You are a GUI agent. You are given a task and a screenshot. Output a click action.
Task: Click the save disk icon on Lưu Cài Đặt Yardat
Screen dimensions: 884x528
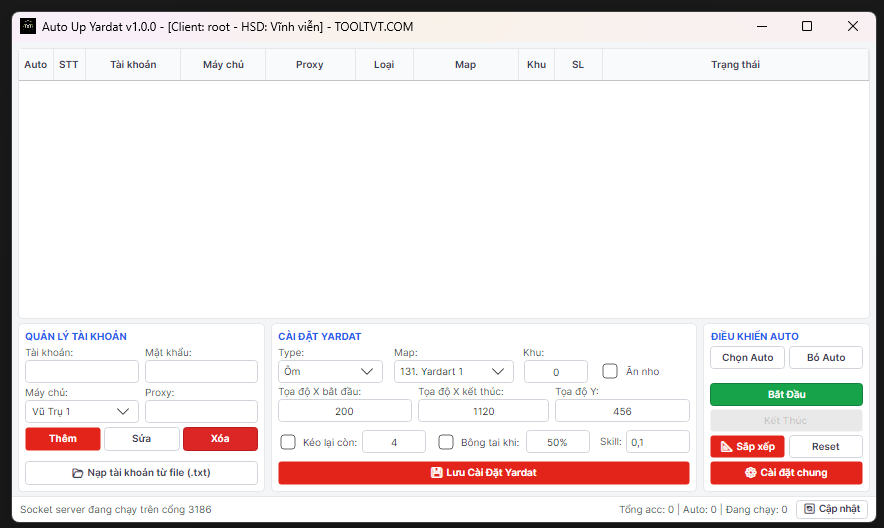pyautogui.click(x=436, y=472)
